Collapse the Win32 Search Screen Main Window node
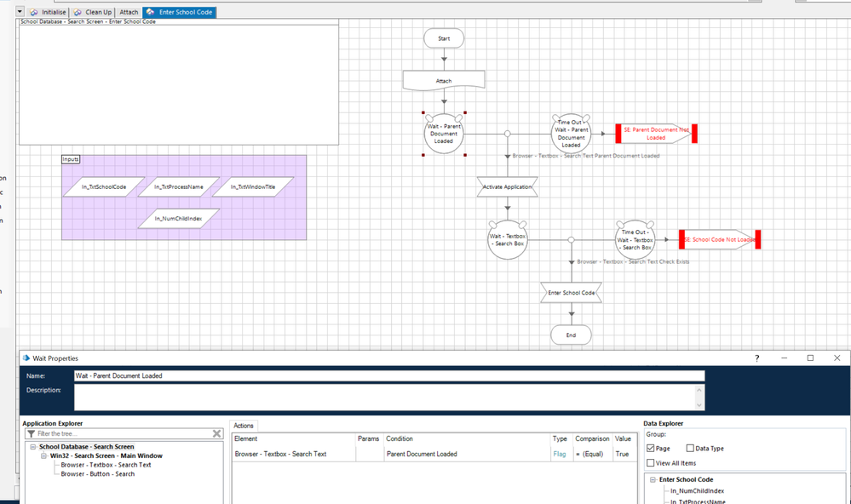The height and width of the screenshot is (504, 851). coord(43,455)
